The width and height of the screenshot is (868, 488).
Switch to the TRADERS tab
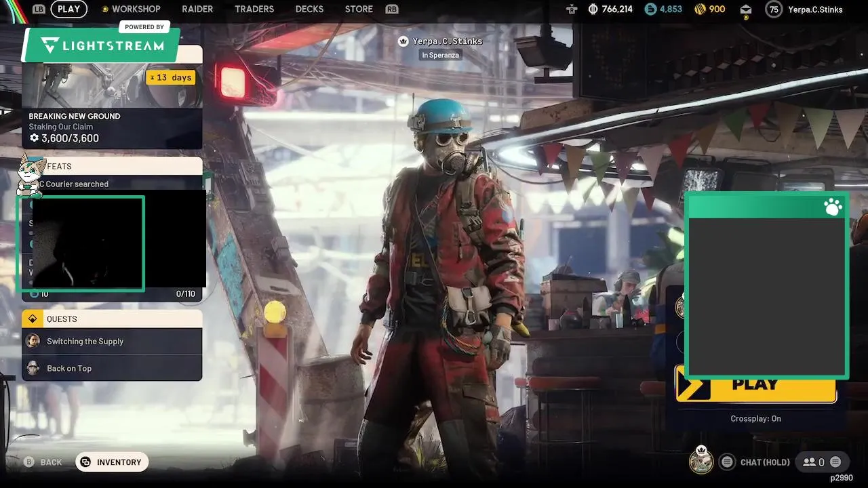(254, 9)
